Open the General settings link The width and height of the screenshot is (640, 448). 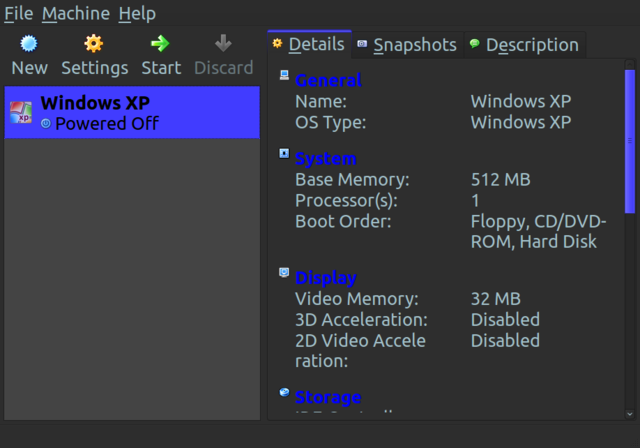[x=328, y=80]
